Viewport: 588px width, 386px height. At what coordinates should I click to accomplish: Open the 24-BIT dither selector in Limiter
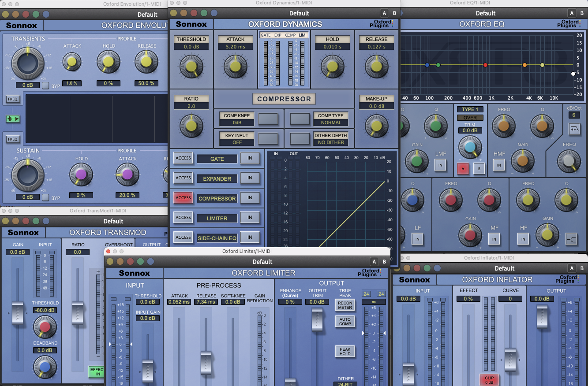click(x=345, y=384)
